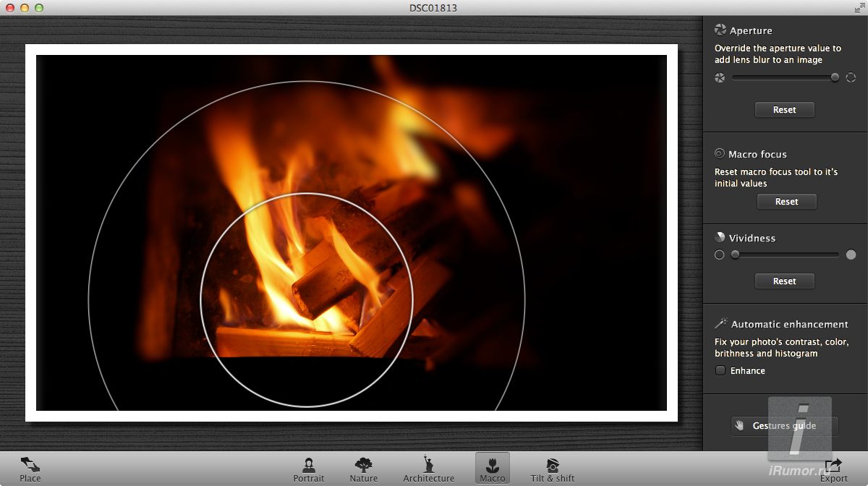
Task: Click the minimum vividness circle icon
Action: [x=719, y=255]
